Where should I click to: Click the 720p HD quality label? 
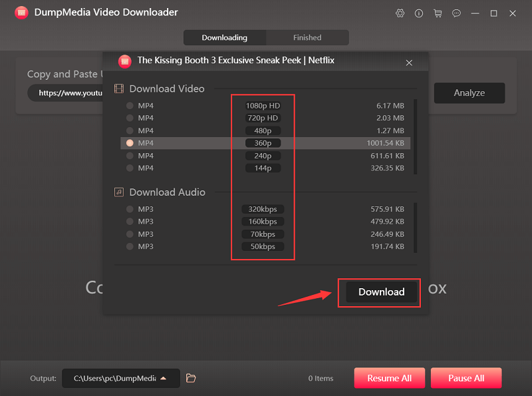pos(263,118)
